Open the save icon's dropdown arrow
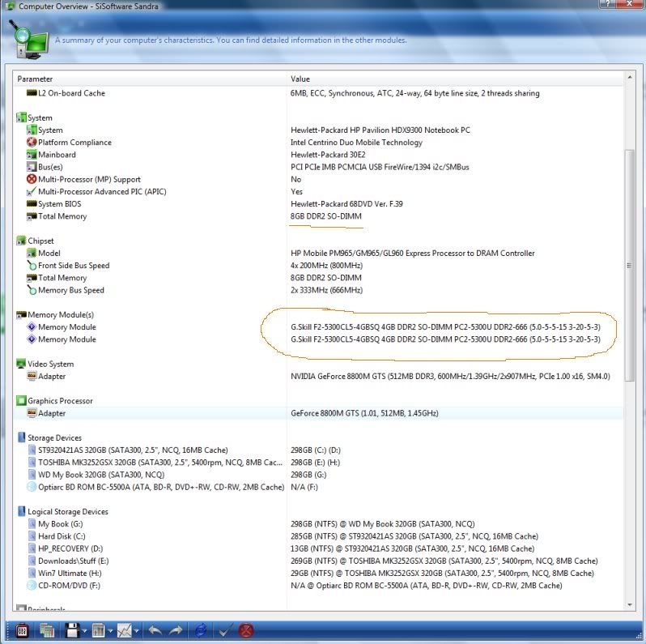 (84, 631)
